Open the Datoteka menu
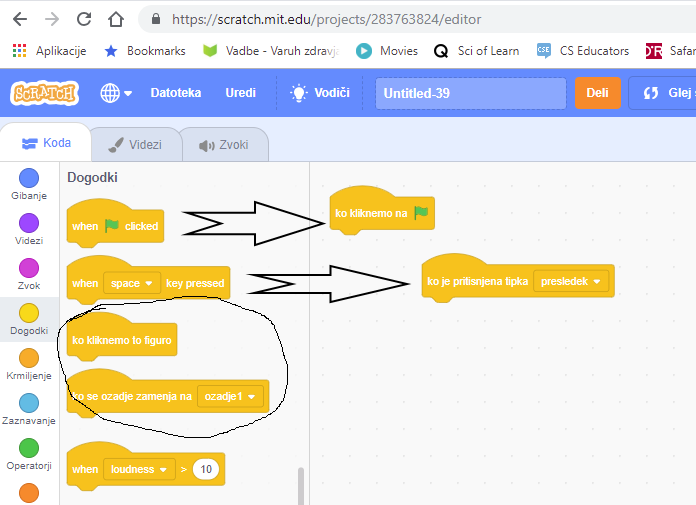Screen dimensions: 696x505 [175, 93]
